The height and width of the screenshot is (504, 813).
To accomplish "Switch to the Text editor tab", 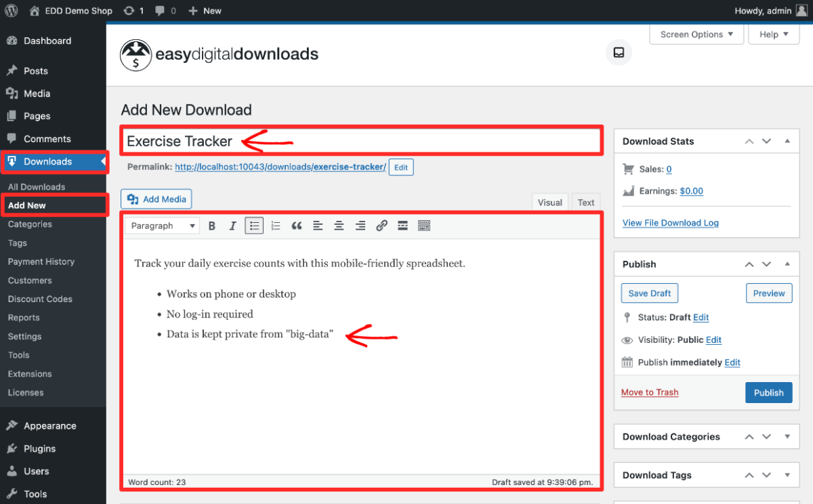I will click(x=586, y=203).
